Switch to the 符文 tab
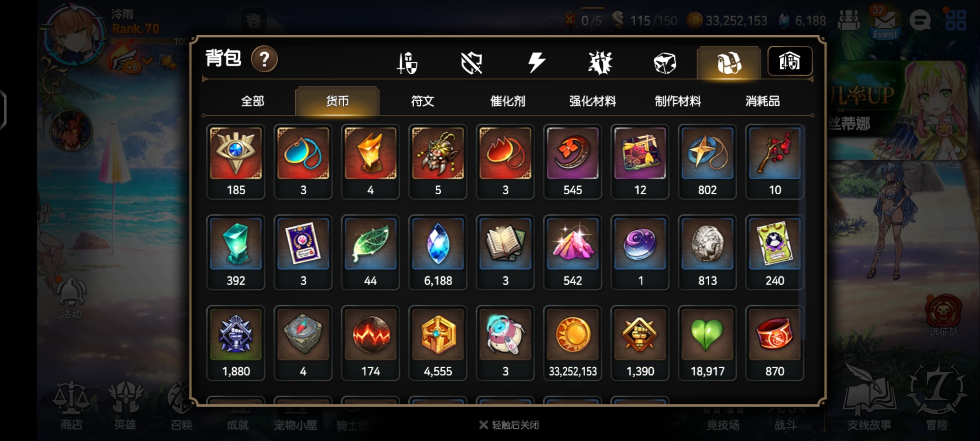 pos(422,101)
